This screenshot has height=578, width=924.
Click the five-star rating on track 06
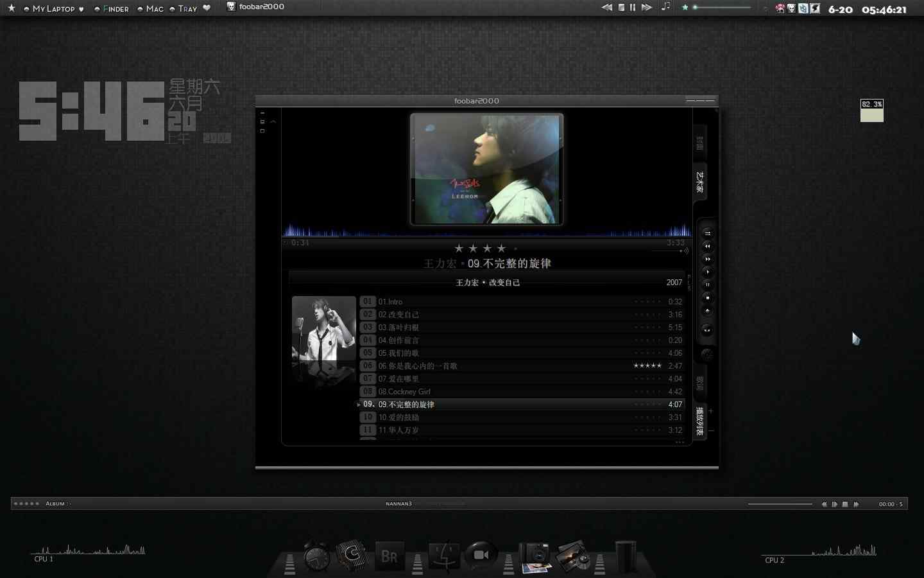tap(647, 365)
